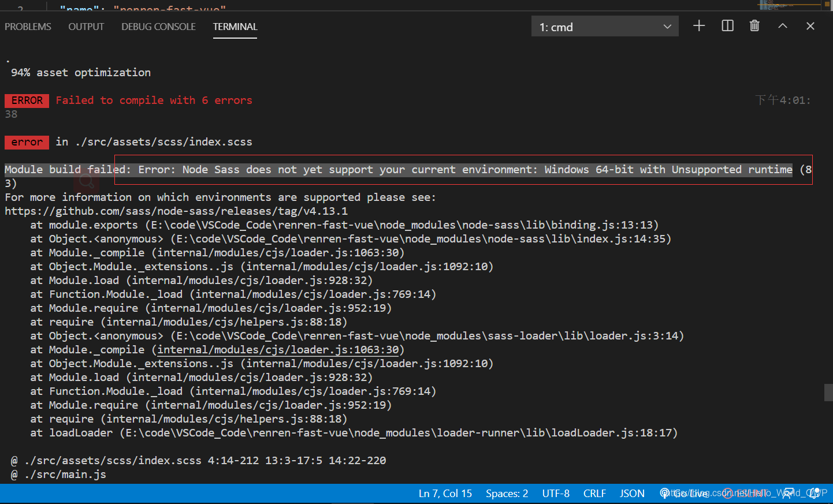Click the ESLint status bar indicator
Screen dimensions: 833x504
click(x=746, y=494)
